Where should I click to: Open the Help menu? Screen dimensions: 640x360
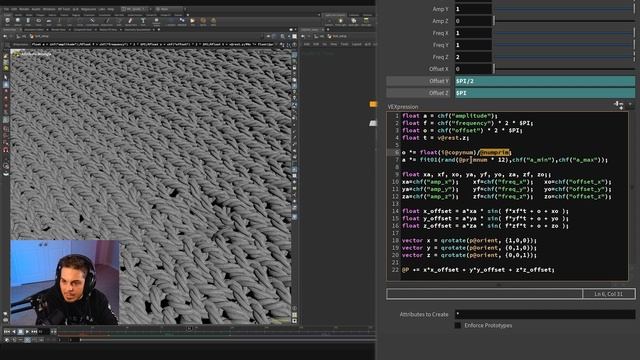[111, 9]
